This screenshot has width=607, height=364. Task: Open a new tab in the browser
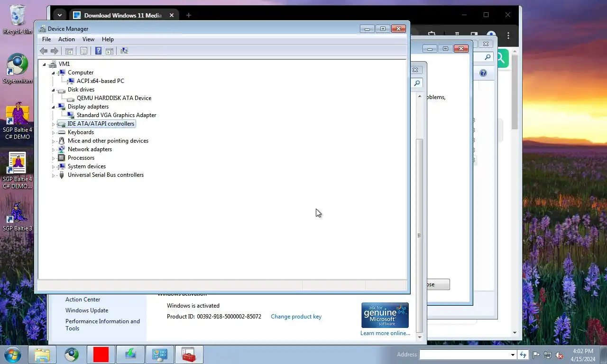coord(188,15)
